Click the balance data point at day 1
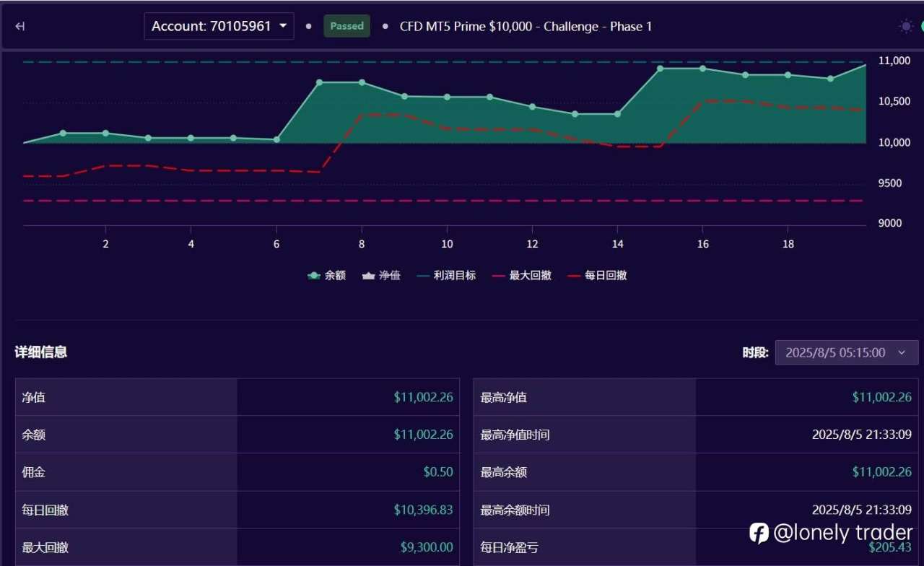This screenshot has height=566, width=924. coord(63,133)
